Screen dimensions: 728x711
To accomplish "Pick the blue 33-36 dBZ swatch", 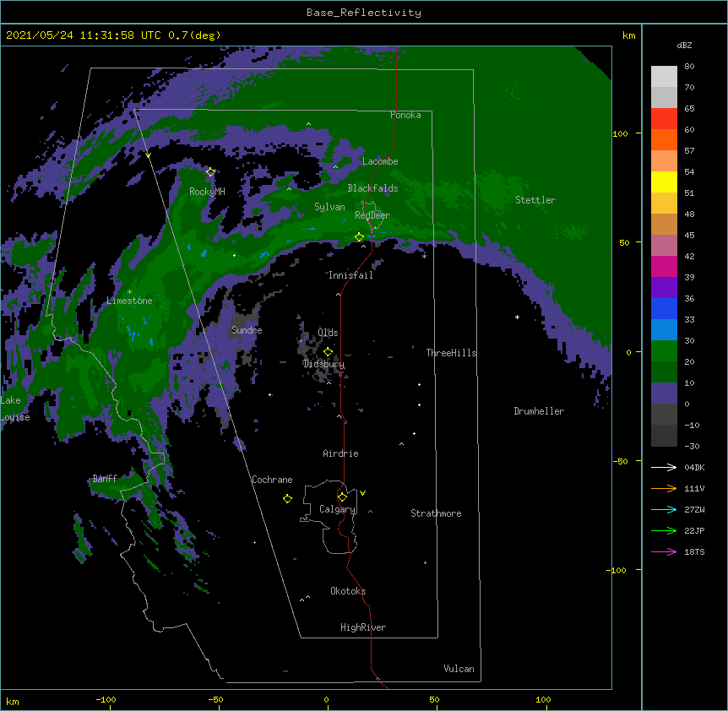I will tap(664, 308).
